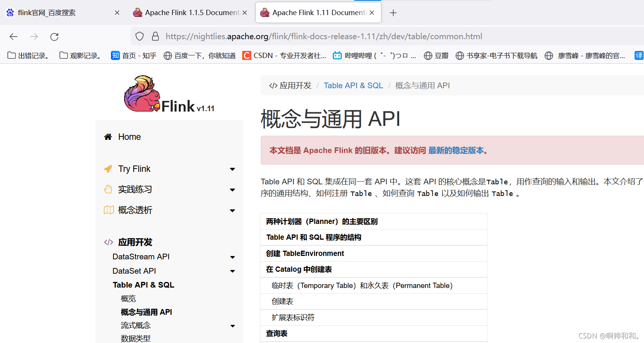Expand the 流式概念 submenu arrow

232,326
